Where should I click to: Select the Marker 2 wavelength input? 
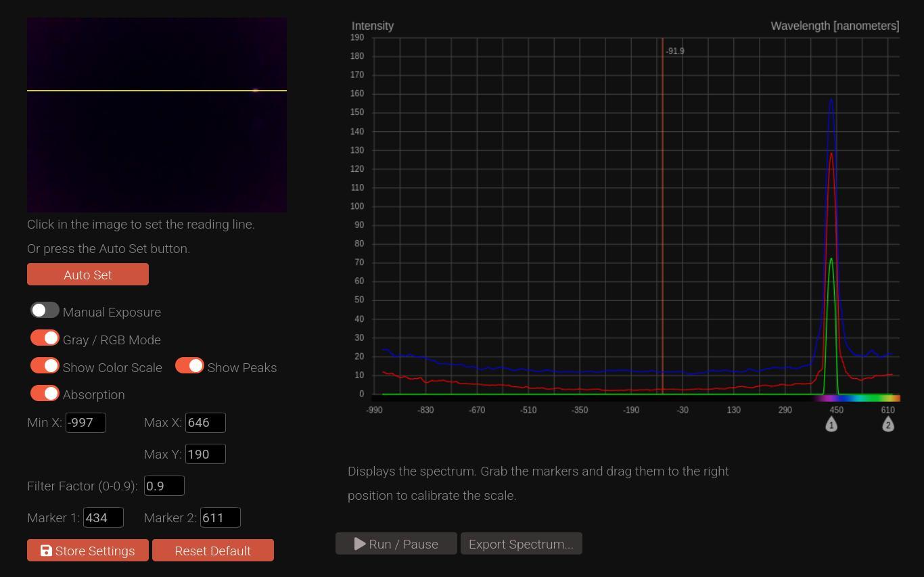click(221, 517)
